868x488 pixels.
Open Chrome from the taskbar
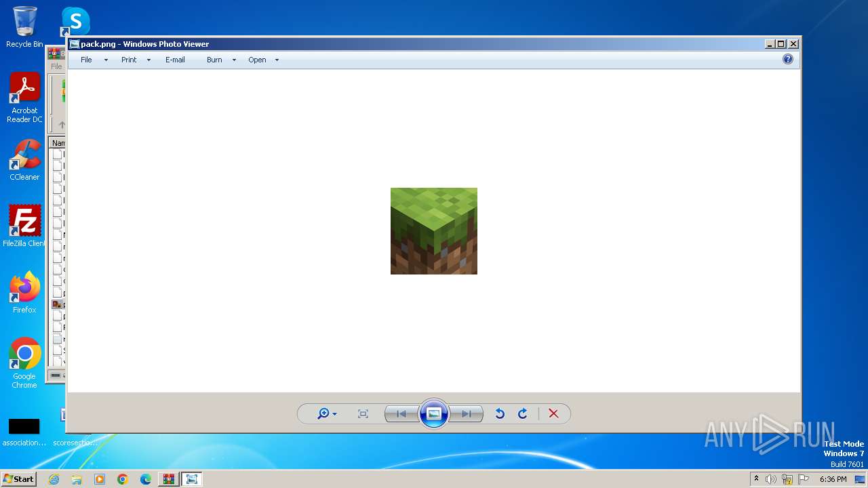click(x=123, y=479)
